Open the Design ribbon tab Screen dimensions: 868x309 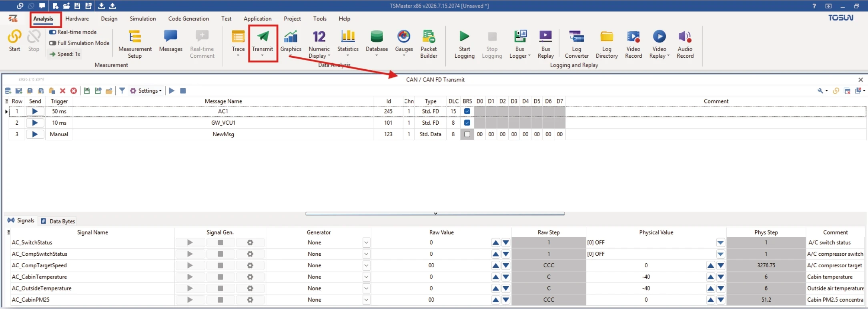(x=109, y=19)
